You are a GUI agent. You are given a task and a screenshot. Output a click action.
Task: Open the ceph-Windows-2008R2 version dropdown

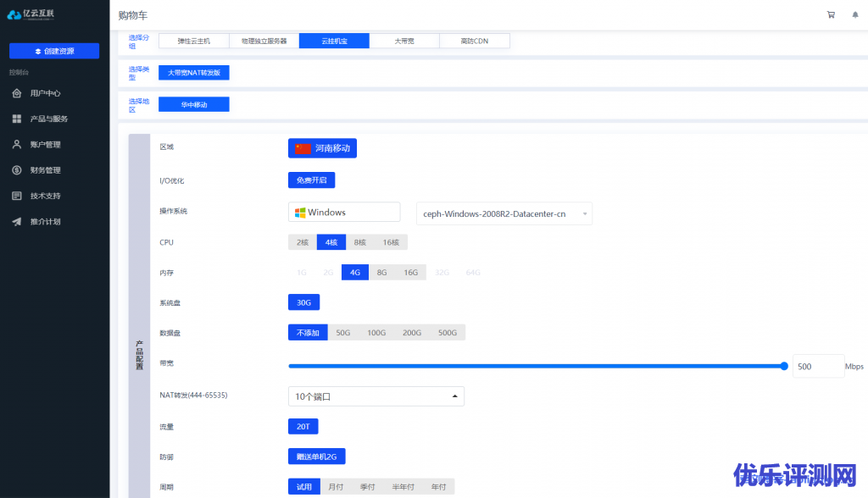click(x=504, y=214)
